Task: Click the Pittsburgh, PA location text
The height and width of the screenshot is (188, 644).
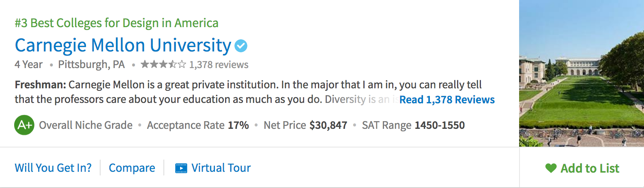Action: pos(91,64)
